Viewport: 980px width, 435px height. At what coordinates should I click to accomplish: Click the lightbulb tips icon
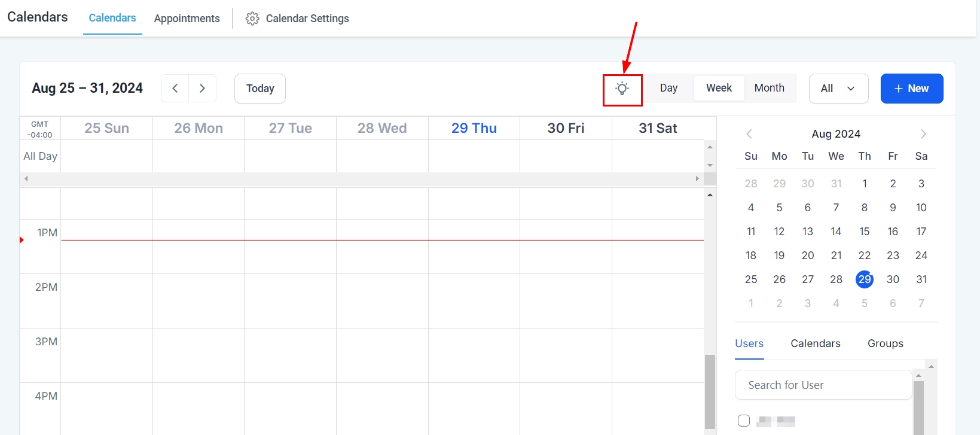pos(622,89)
